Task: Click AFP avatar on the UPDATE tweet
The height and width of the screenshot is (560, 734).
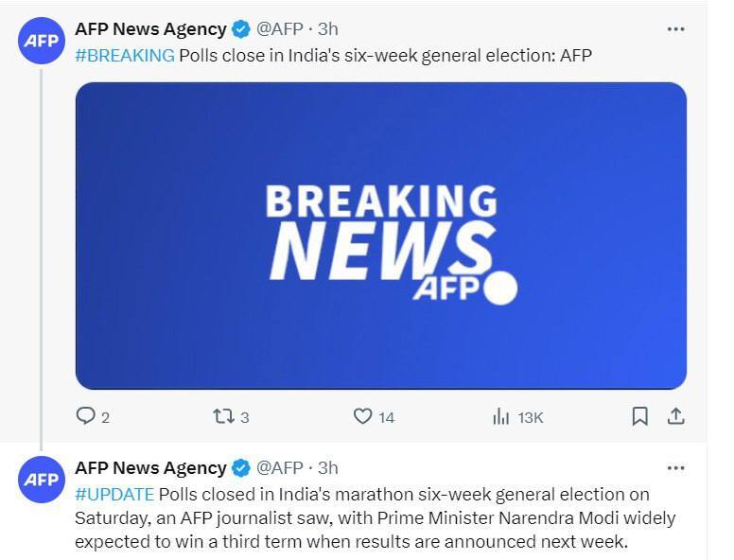Action: coord(41,480)
